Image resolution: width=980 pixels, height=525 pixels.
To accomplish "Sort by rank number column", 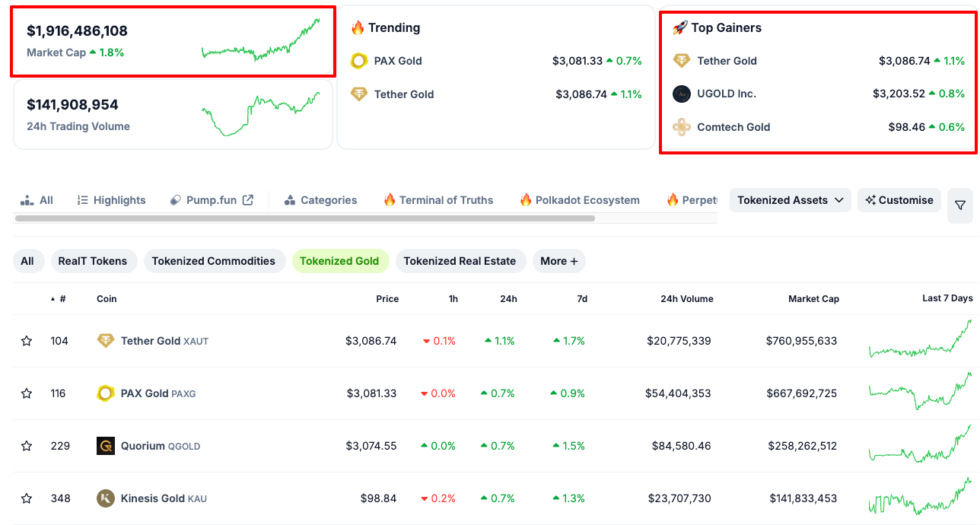I will click(59, 299).
